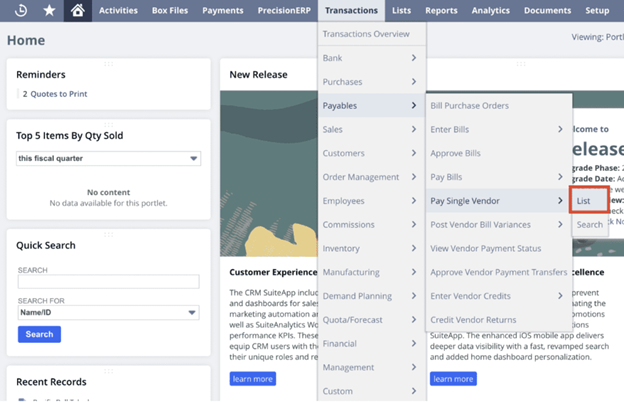Image resolution: width=624 pixels, height=402 pixels.
Task: Select List under Pay Single Vendor
Action: [x=584, y=201]
